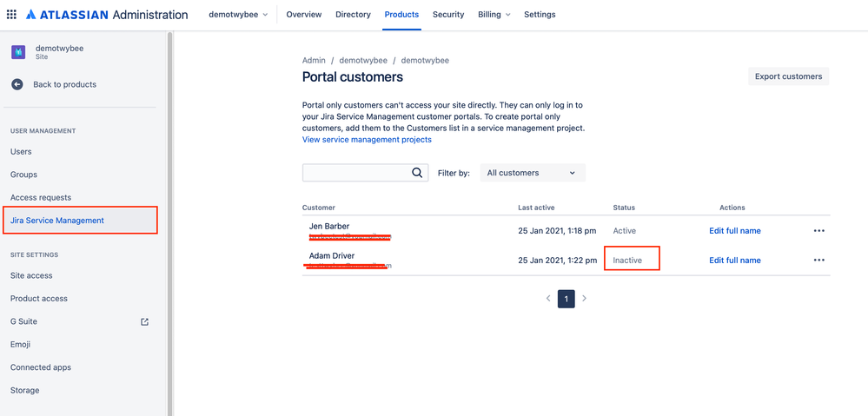Open the app switcher grid icon
Screen dimensions: 868x416
(x=11, y=15)
